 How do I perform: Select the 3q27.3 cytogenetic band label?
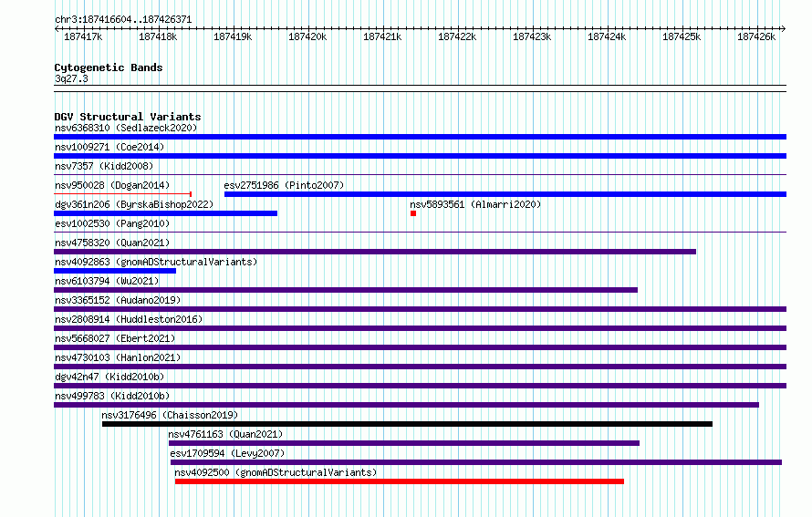click(71, 78)
